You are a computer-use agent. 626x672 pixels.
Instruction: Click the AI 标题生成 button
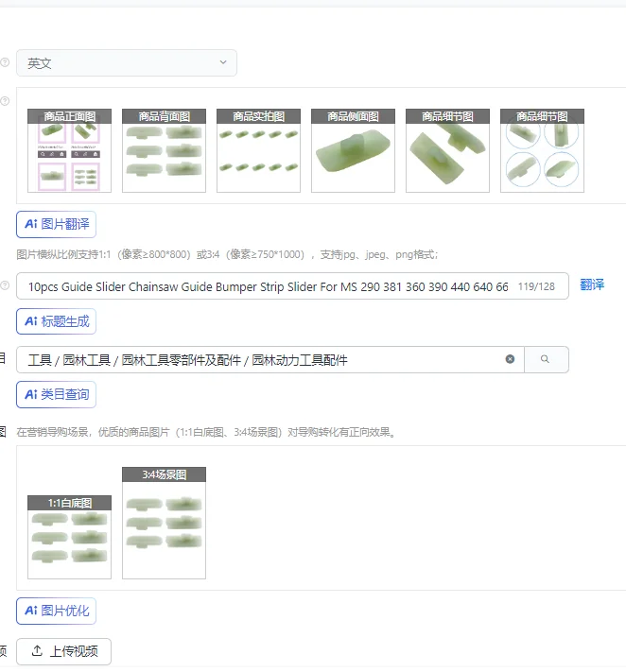pos(56,321)
